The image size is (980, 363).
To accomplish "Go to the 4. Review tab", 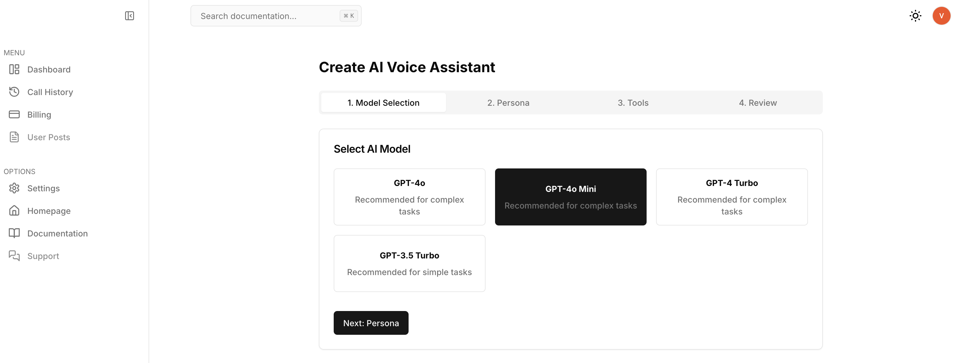I will tap(757, 102).
